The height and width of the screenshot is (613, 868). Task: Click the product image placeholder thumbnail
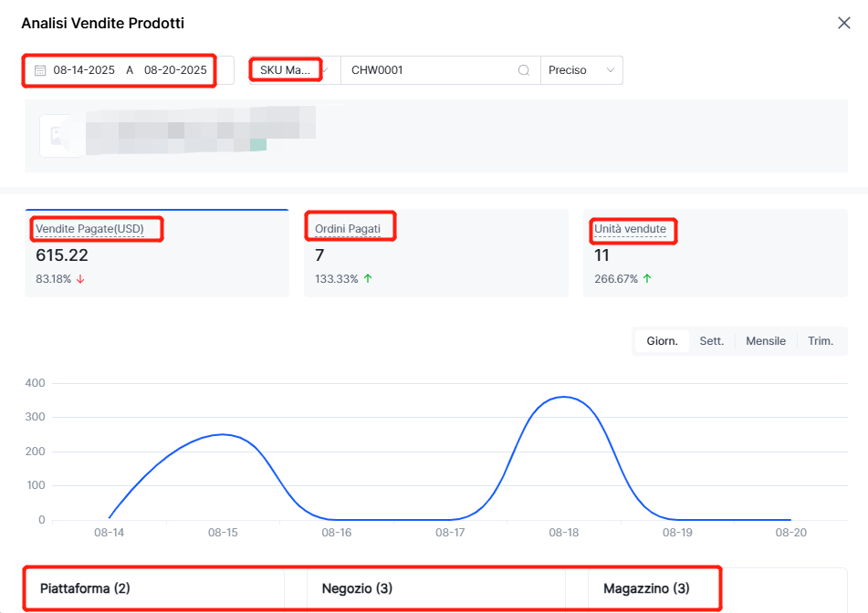(60, 137)
